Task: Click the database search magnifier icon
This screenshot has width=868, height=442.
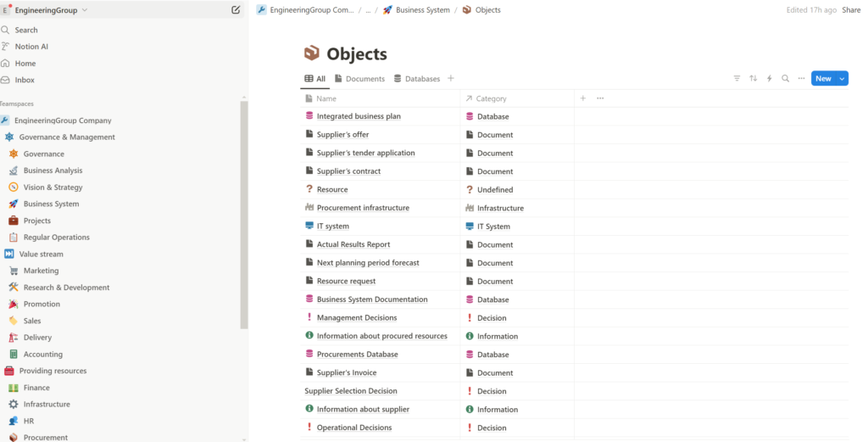Action: (x=786, y=79)
